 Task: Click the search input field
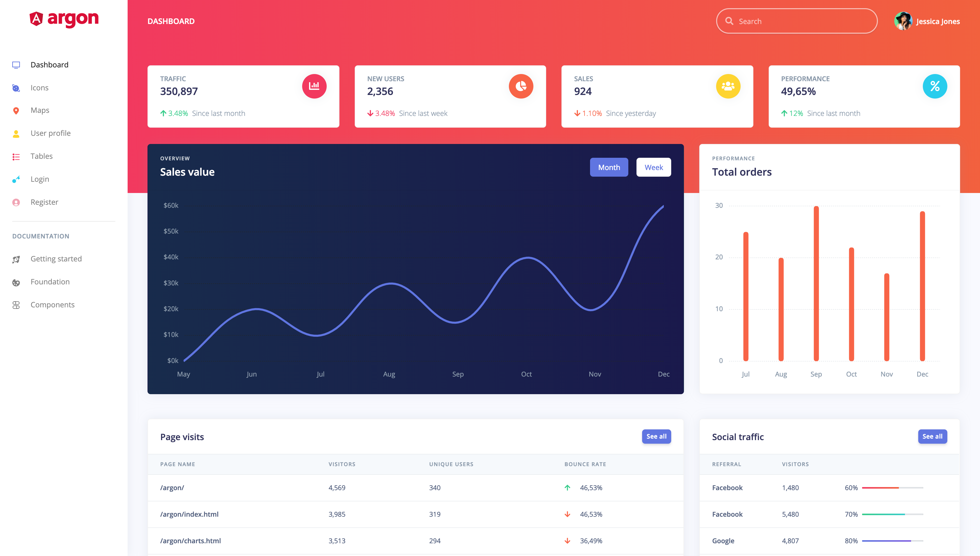click(x=798, y=21)
